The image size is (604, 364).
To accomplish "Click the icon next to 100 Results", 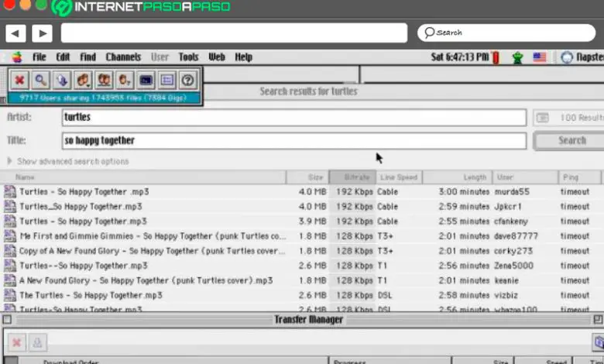I will (542, 118).
